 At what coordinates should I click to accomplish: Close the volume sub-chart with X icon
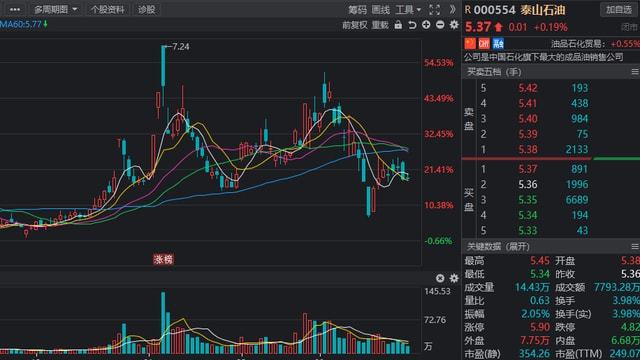[x=440, y=278]
